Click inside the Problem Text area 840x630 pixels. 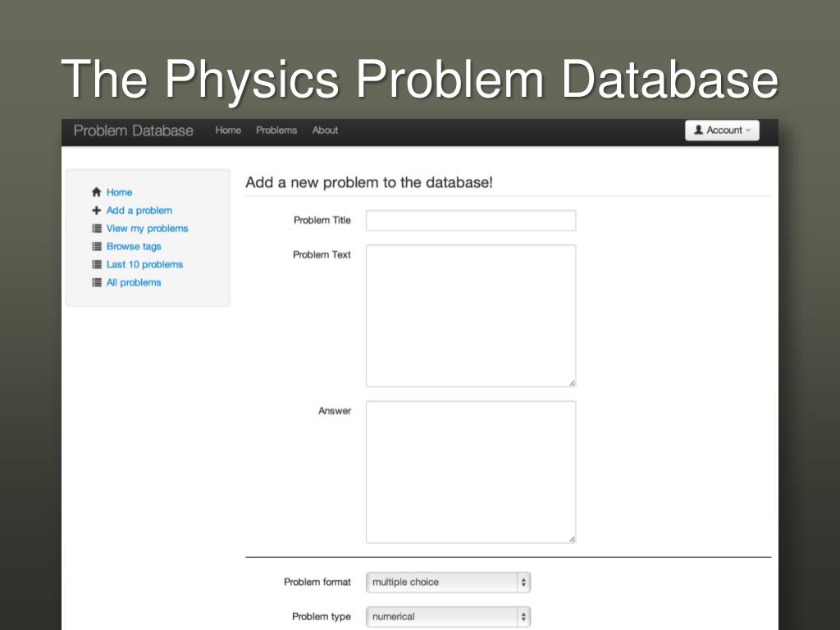471,316
